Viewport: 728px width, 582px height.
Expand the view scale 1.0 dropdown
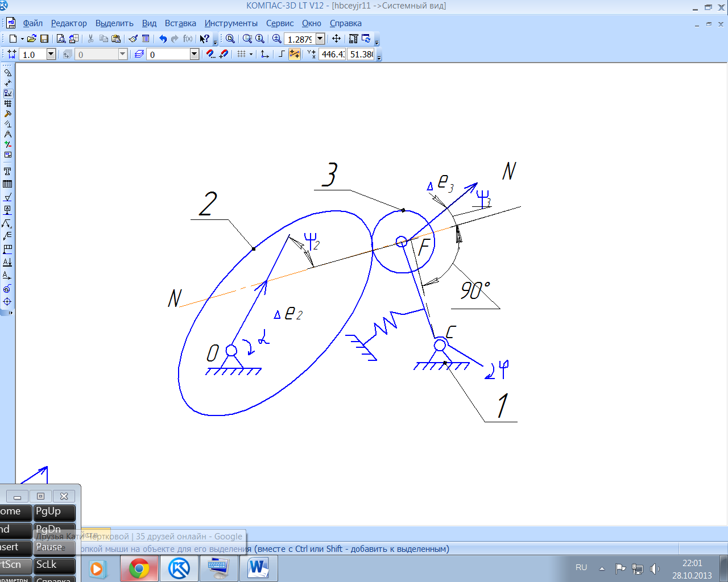(51, 54)
